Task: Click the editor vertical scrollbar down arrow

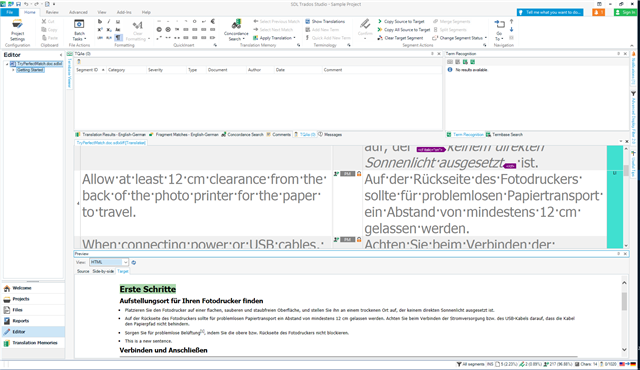Action: [626, 246]
